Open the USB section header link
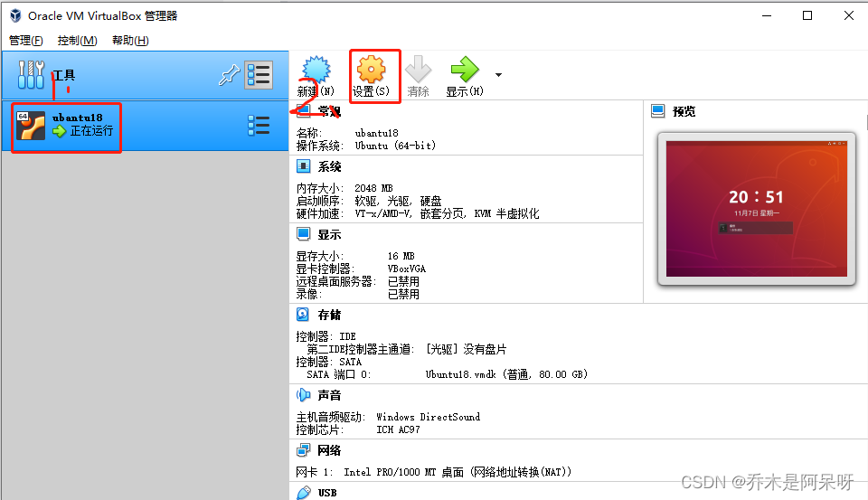The width and height of the screenshot is (868, 500). 327,493
